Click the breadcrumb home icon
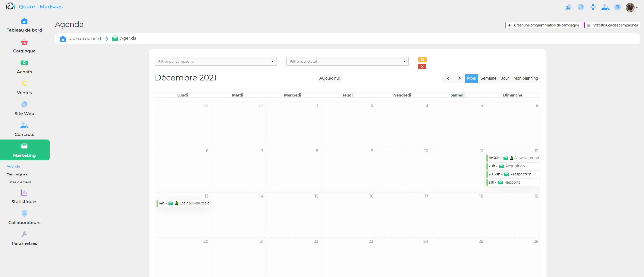The image size is (644, 277). coord(63,39)
